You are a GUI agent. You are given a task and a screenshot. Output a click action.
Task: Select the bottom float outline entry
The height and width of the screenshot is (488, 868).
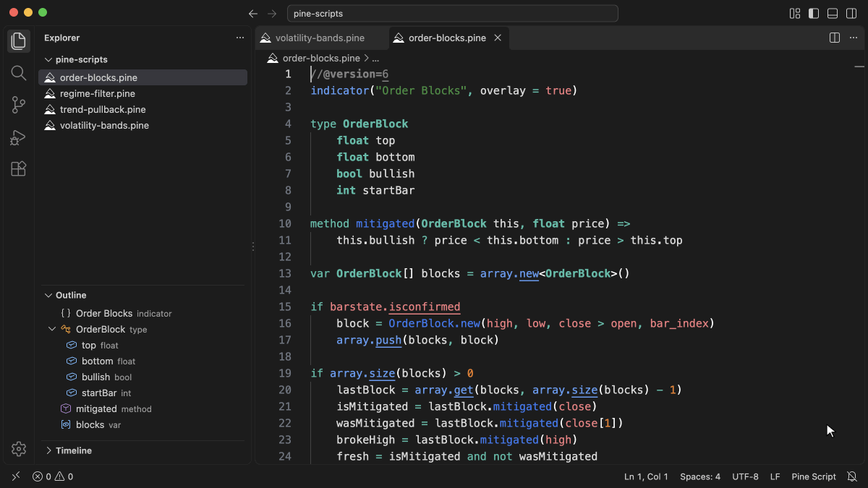point(143,361)
